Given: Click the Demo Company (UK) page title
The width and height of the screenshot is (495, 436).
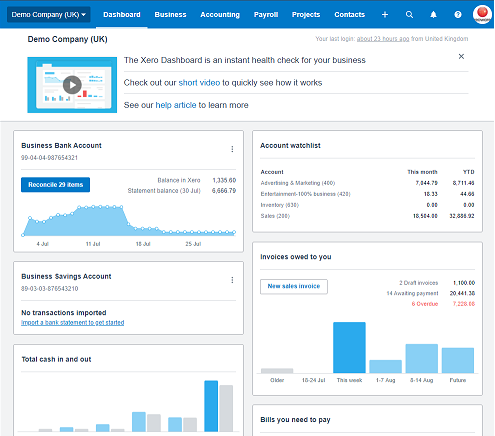Looking at the screenshot, I should point(67,39).
